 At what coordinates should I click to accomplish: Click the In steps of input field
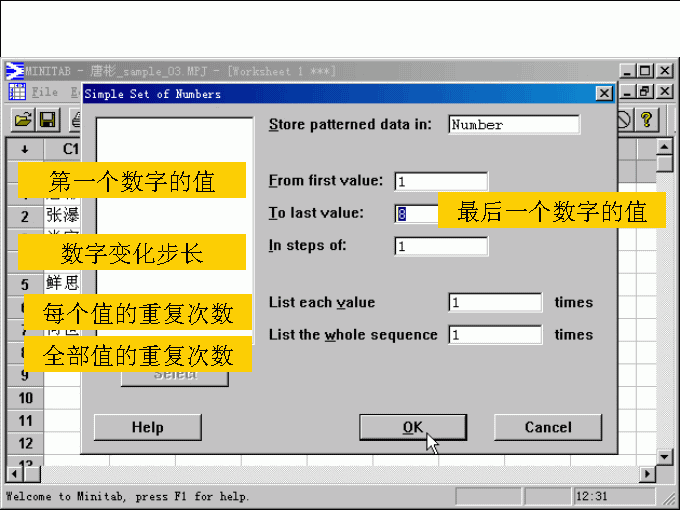441,246
